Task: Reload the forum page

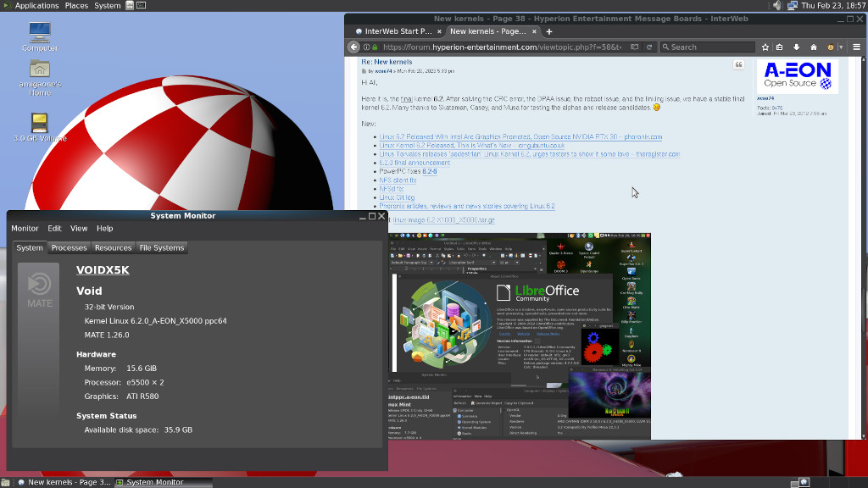Action: [649, 47]
